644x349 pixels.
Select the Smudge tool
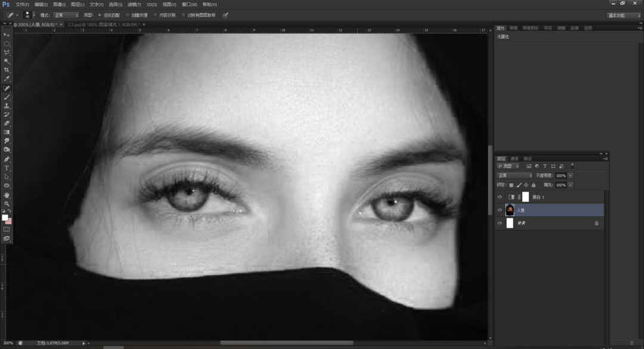pos(7,141)
